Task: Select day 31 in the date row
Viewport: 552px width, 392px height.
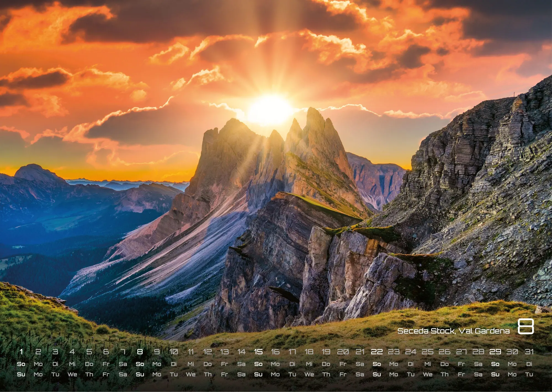Action: point(529,352)
